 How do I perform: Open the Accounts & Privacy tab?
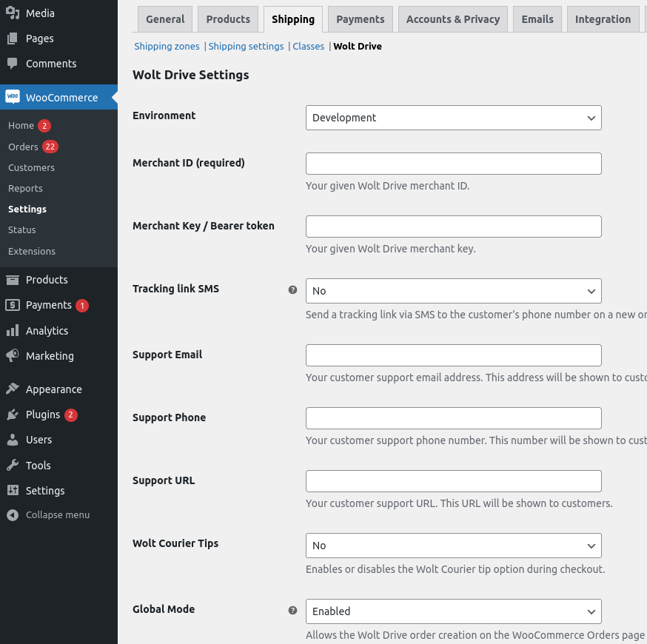(x=452, y=19)
